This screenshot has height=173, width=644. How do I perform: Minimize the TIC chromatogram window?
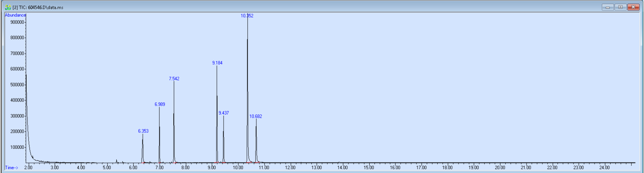coord(608,7)
